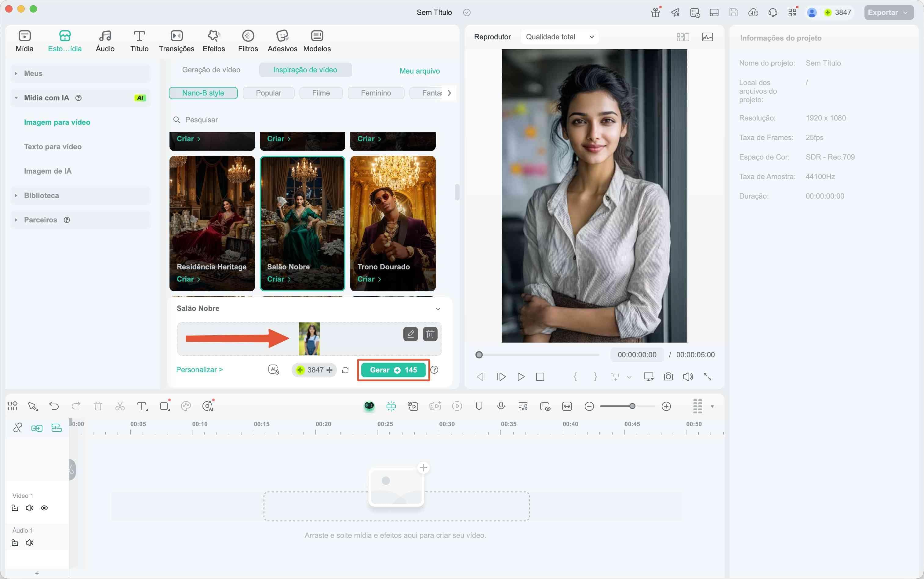Click the Gerar 145 button
This screenshot has width=924, height=579.
[393, 370]
